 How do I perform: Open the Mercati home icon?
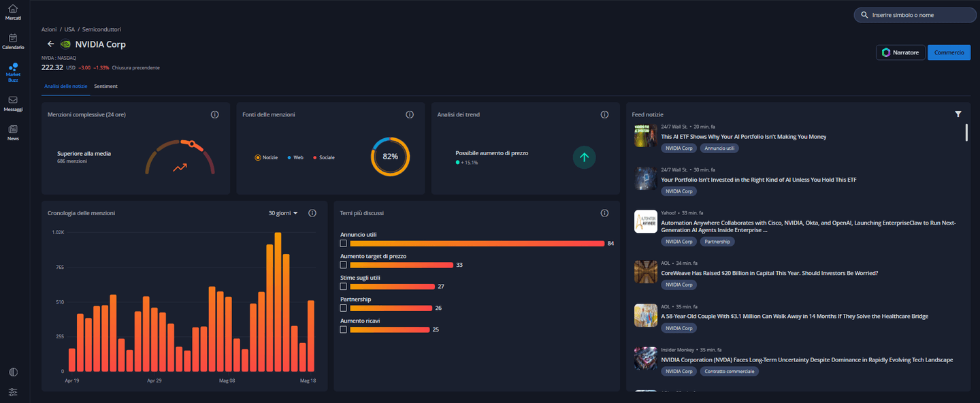click(13, 9)
